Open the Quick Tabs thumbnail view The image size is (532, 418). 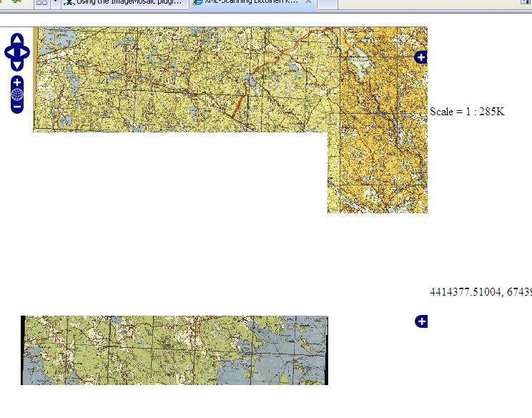[x=41, y=3]
